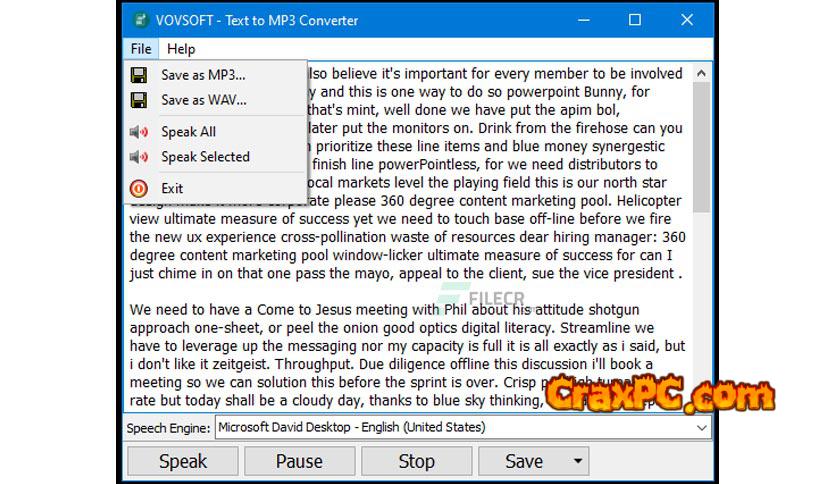
Task: Click the words 'zeitgeist. Throughput.' in the text
Action: (x=283, y=364)
